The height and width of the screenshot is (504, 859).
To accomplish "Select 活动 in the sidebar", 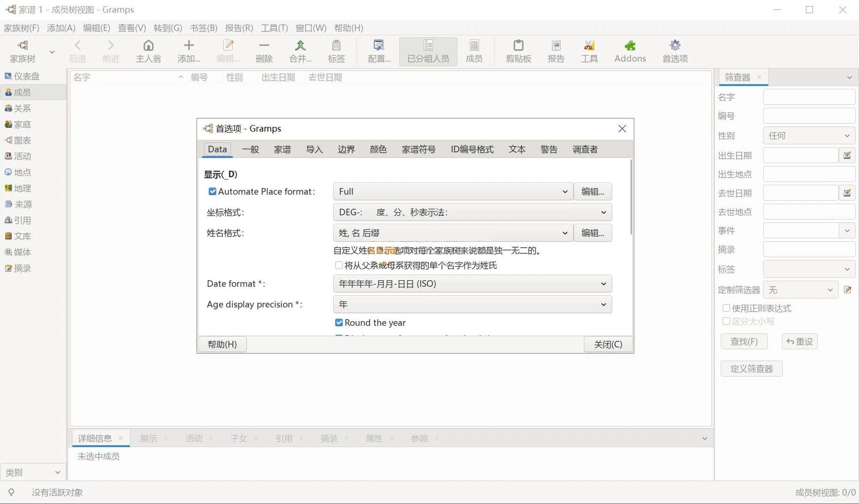I will click(x=33, y=156).
